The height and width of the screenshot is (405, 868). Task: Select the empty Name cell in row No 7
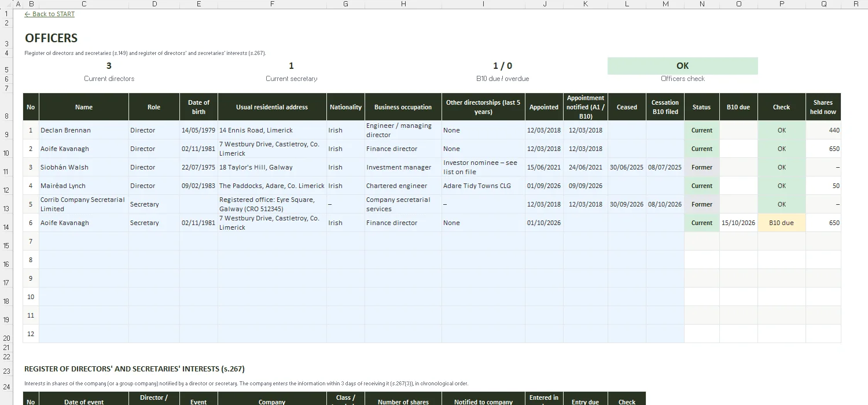(x=84, y=241)
